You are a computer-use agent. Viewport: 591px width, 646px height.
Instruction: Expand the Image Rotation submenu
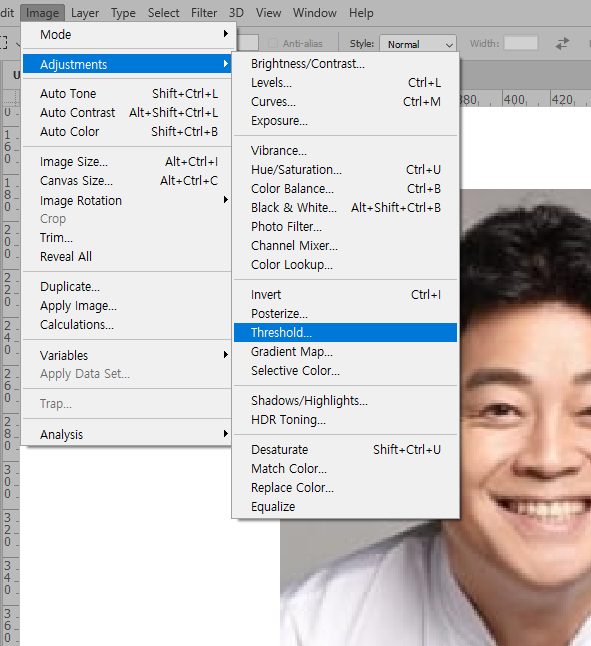pos(128,200)
